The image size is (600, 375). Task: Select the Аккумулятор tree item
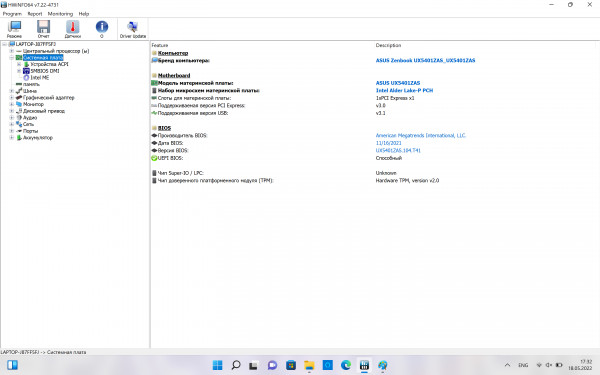38,137
